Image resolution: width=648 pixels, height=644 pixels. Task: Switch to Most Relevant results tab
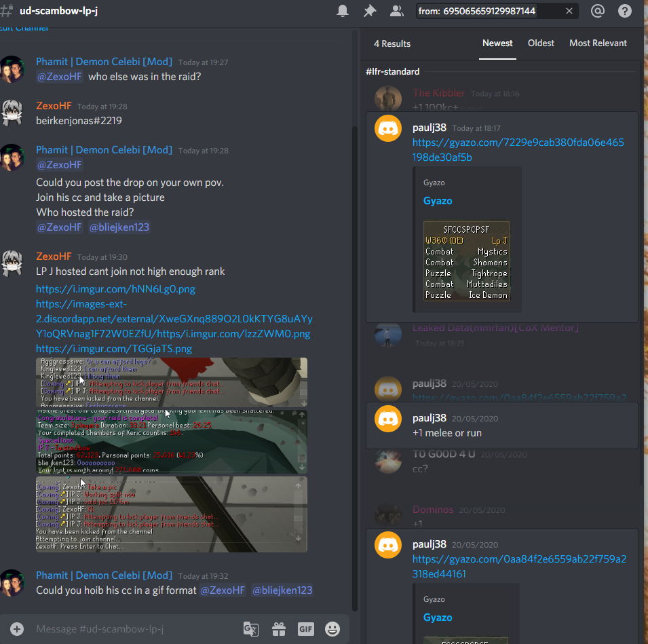click(x=598, y=43)
